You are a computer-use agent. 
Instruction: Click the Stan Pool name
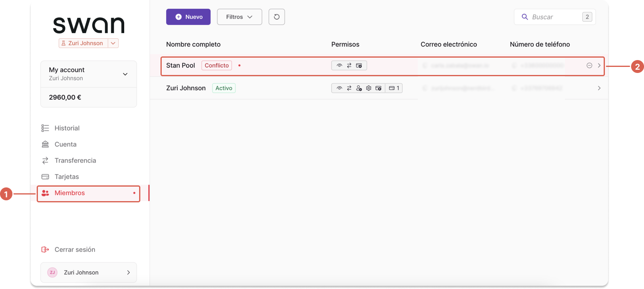click(180, 65)
